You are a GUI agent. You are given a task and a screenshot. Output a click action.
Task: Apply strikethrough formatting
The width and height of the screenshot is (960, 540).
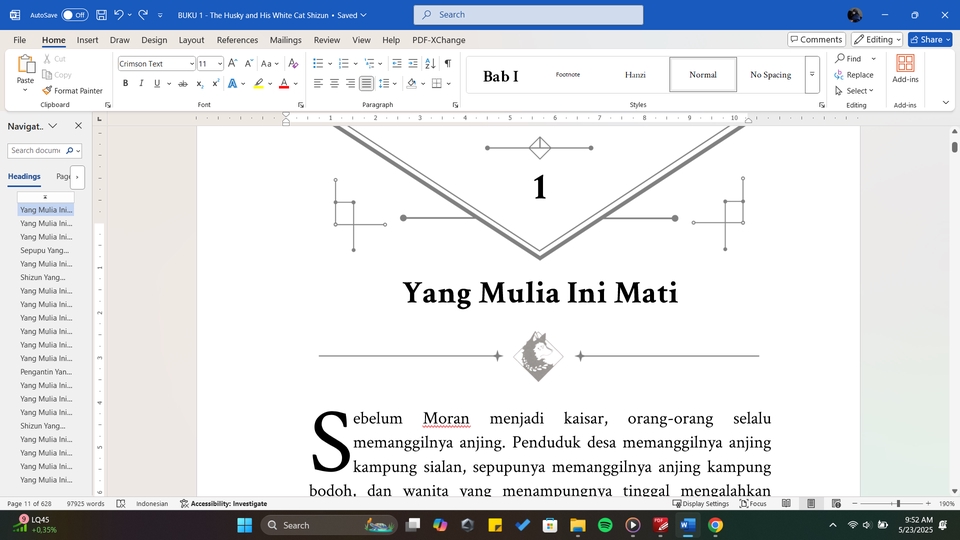coord(182,83)
